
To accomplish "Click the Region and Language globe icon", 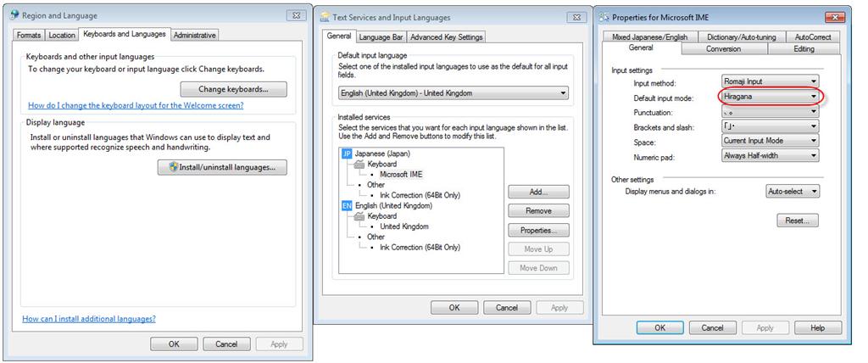I will (15, 15).
